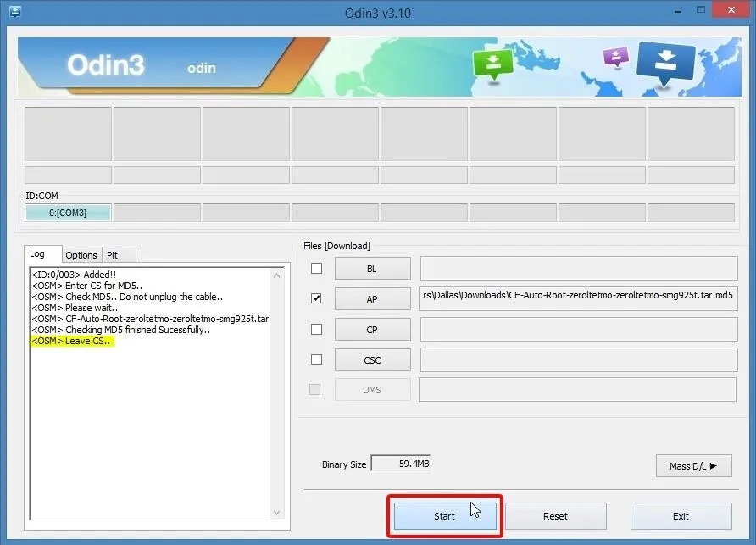This screenshot has width=756, height=545.
Task: Click the Odin3 app icon in title bar
Action: tap(14, 13)
